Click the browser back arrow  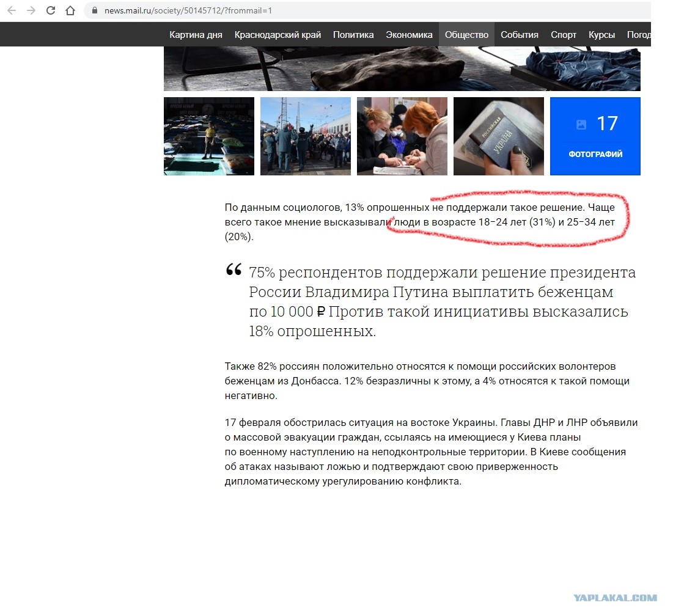coord(12,10)
